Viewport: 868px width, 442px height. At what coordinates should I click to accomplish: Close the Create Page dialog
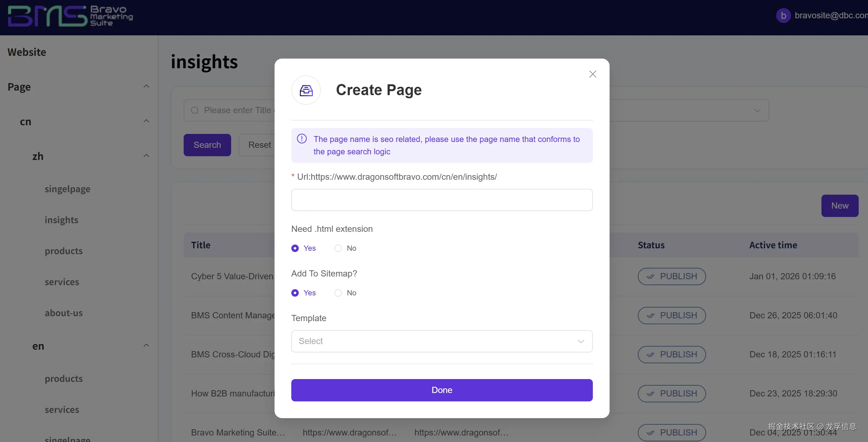(593, 74)
